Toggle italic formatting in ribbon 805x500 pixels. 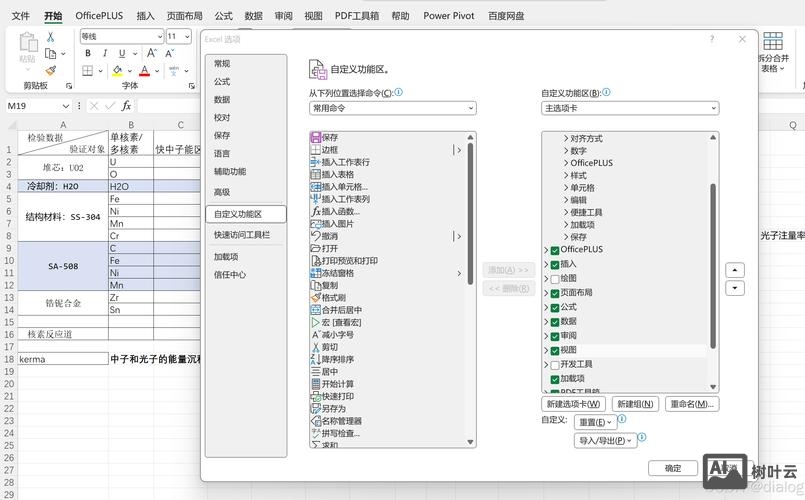[x=105, y=53]
